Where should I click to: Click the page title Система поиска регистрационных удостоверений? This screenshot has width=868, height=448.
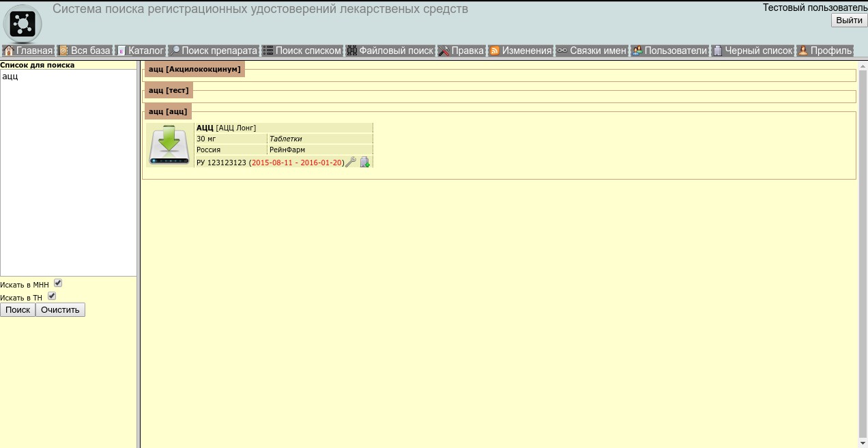pyautogui.click(x=260, y=10)
